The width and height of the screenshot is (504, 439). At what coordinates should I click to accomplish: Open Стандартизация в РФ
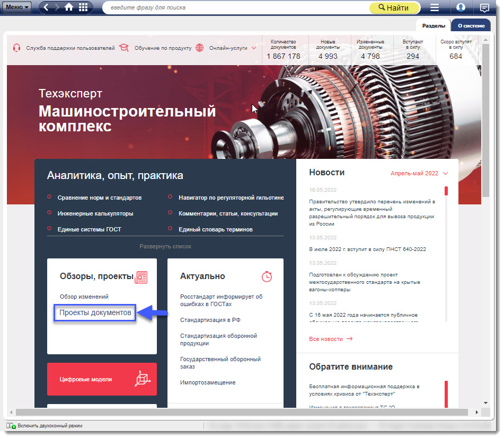(x=210, y=320)
